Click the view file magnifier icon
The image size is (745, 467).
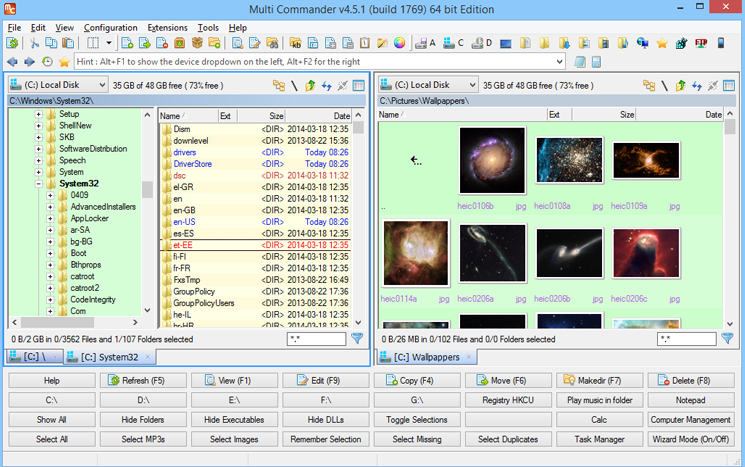pos(237,43)
